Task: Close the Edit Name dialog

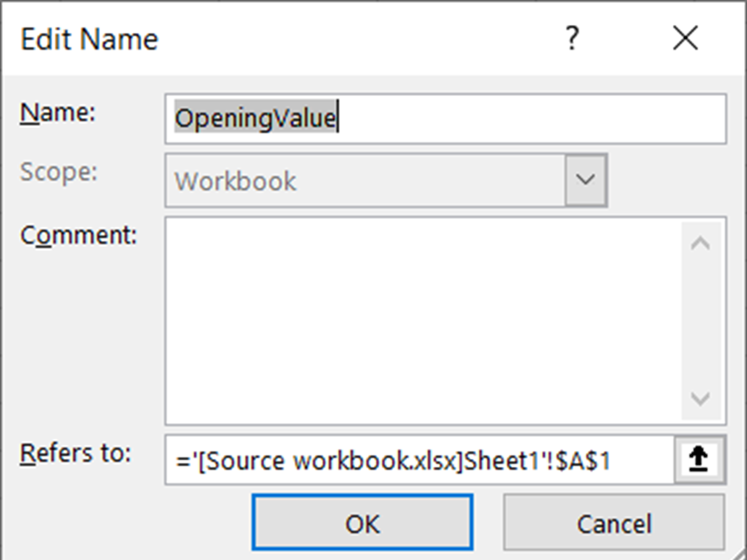Action: [x=685, y=38]
